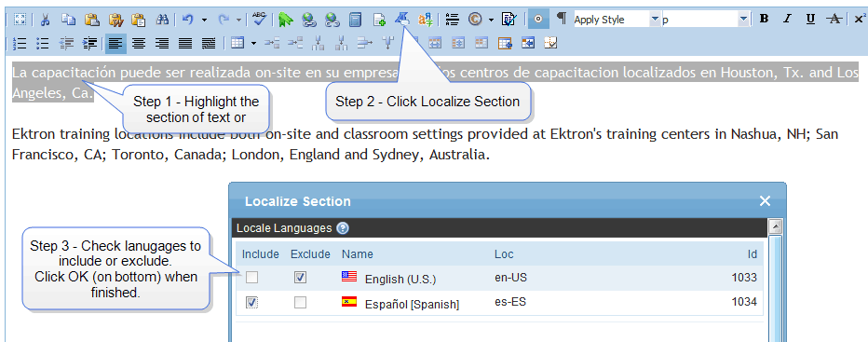The image size is (868, 342).
Task: Click the page with green plus icon
Action: (379, 20)
